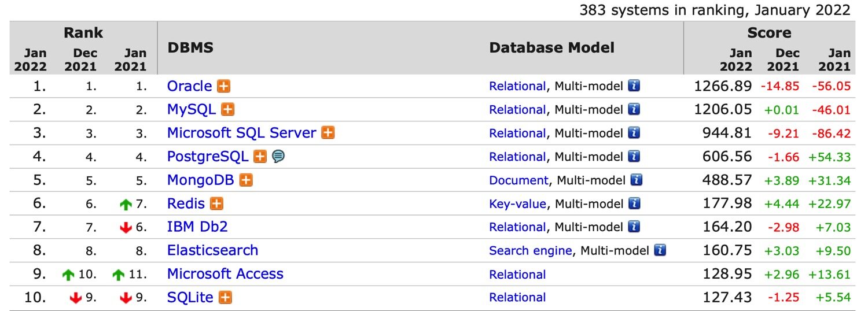Click the Key-value database model link
This screenshot has height=311, width=868.
517,204
